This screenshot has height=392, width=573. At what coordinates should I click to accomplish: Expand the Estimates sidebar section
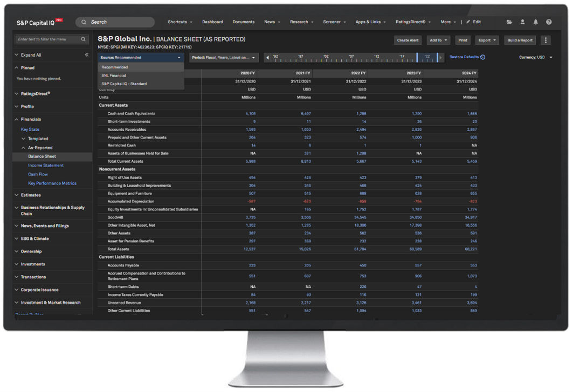click(x=31, y=195)
